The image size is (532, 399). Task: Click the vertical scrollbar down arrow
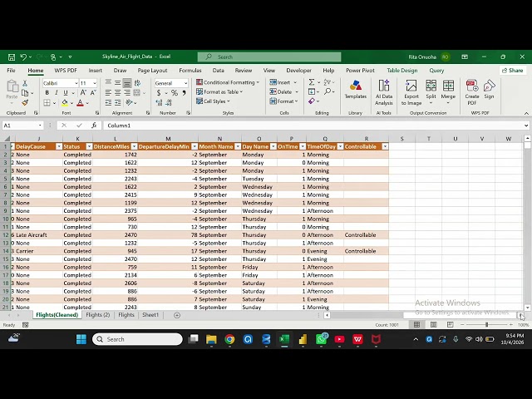point(527,308)
